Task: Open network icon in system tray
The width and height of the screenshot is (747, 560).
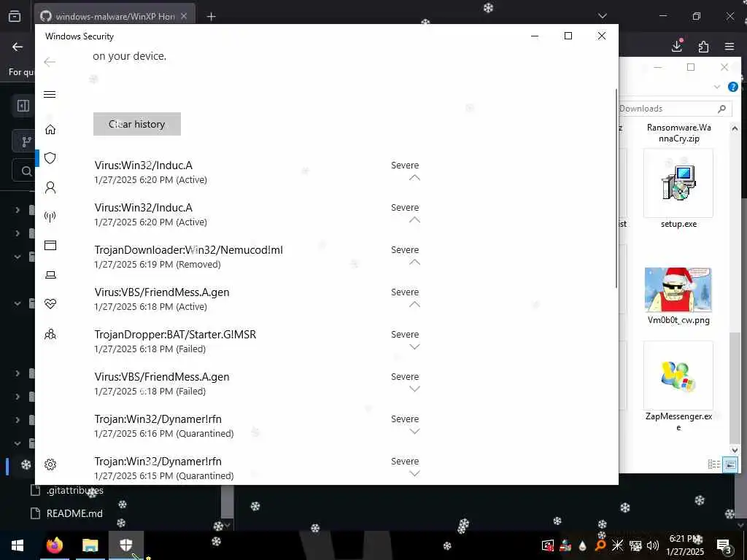Action: [x=635, y=545]
